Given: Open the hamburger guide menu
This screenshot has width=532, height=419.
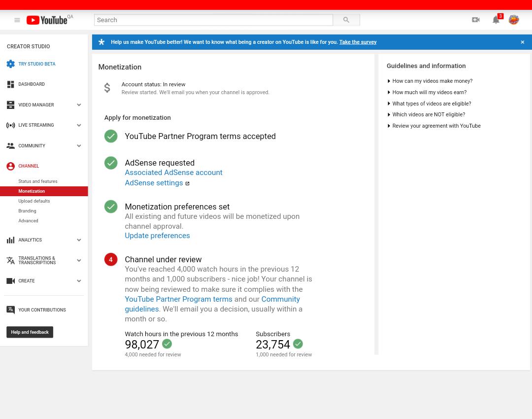Looking at the screenshot, I should click(x=17, y=20).
